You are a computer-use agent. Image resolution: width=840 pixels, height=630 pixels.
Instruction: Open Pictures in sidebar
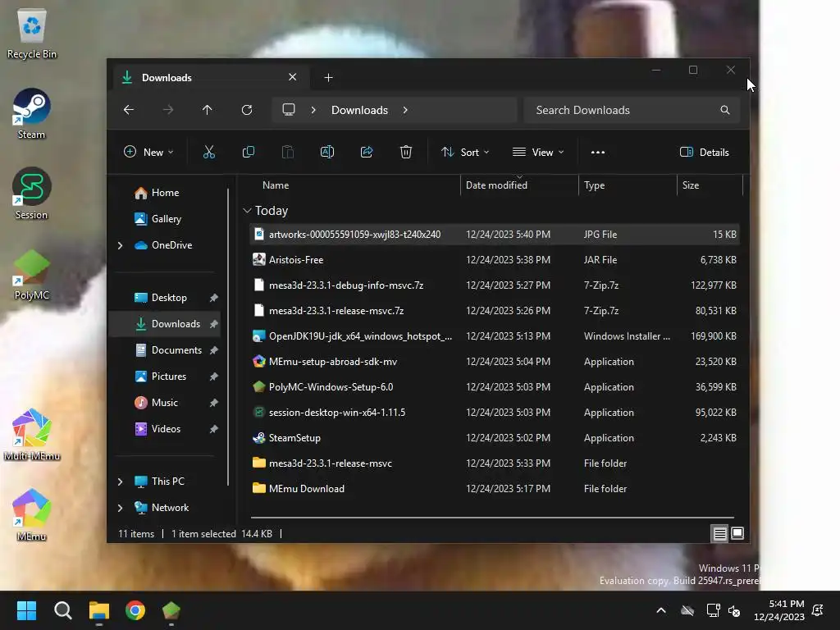tap(169, 377)
